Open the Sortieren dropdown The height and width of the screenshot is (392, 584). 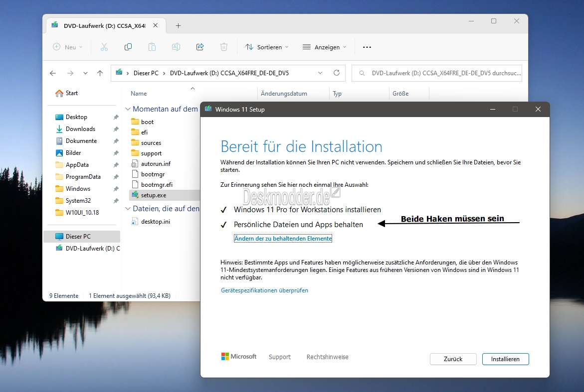[267, 47]
